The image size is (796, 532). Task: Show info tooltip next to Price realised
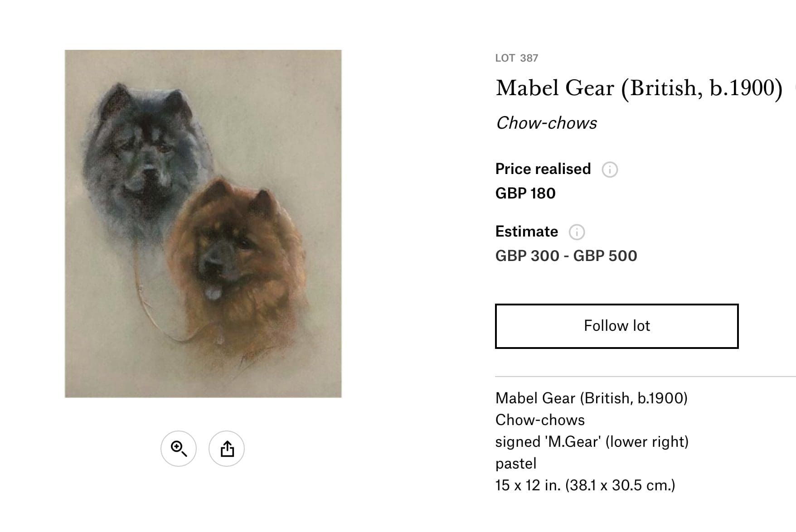(x=610, y=169)
